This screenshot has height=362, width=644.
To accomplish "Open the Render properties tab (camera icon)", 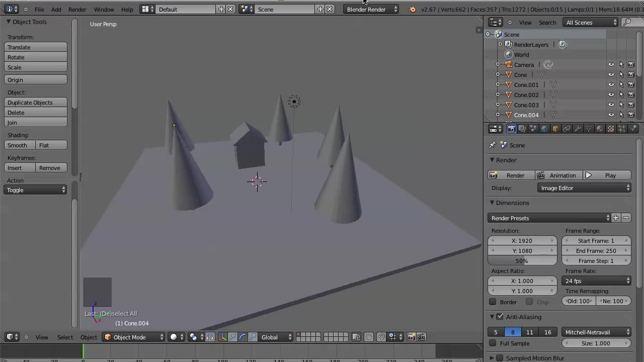I will (511, 129).
